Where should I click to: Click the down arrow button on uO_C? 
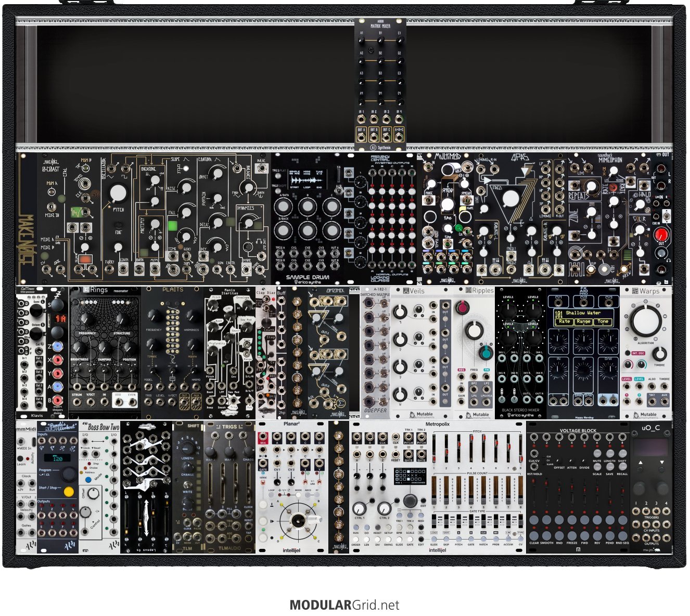(x=661, y=463)
